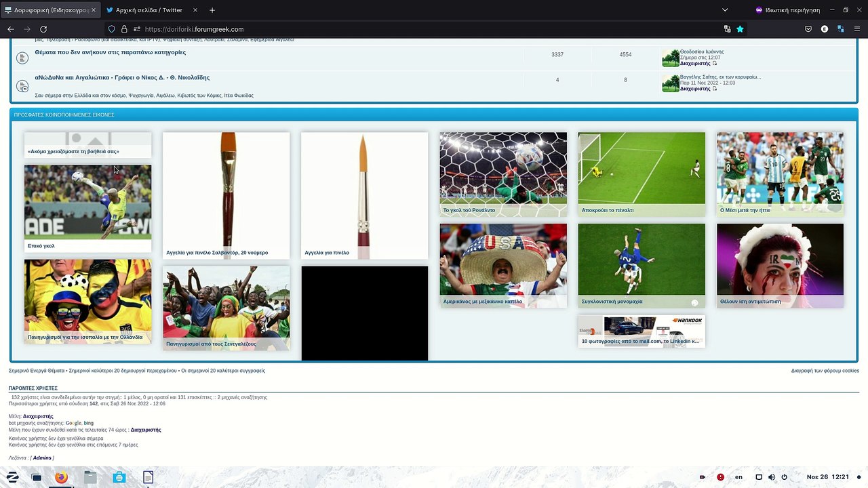Open last post by Θεοδοσίου Ιωάννης
868x488 pixels.
[702, 52]
